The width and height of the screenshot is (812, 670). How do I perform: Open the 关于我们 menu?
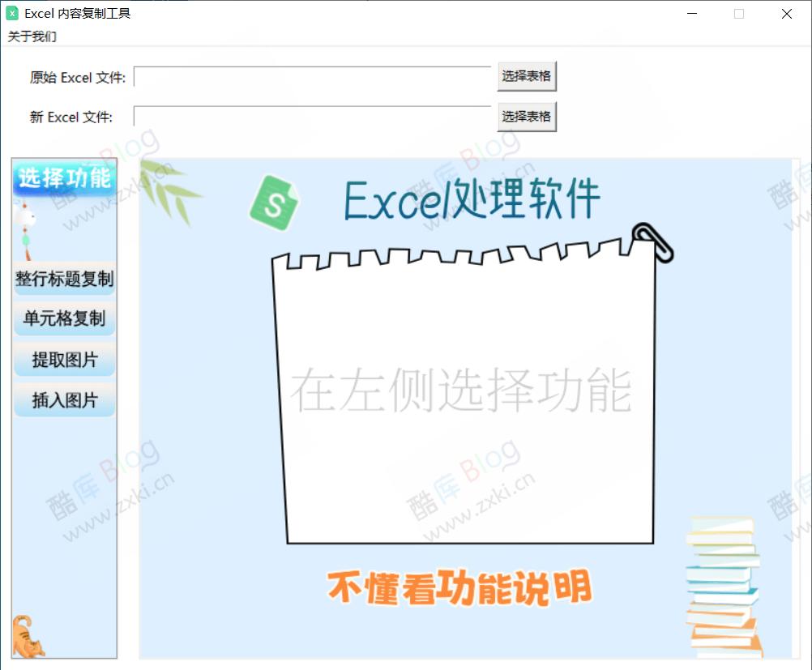pyautogui.click(x=25, y=35)
